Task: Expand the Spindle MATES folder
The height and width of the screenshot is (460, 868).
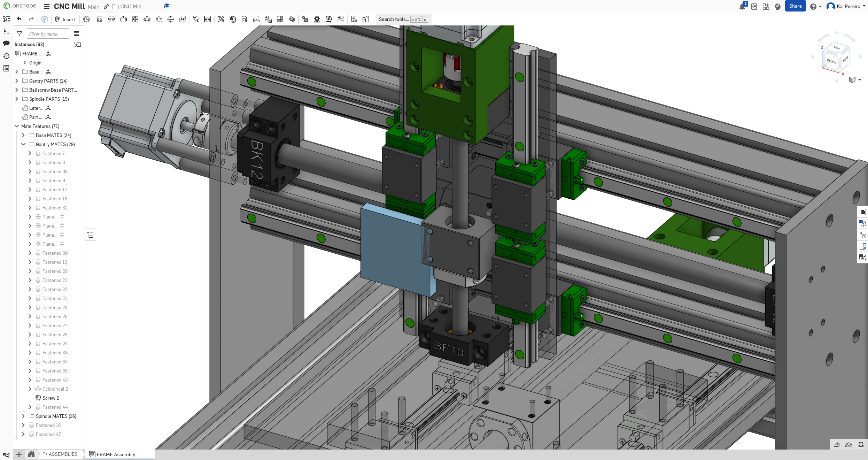Action: (x=23, y=416)
